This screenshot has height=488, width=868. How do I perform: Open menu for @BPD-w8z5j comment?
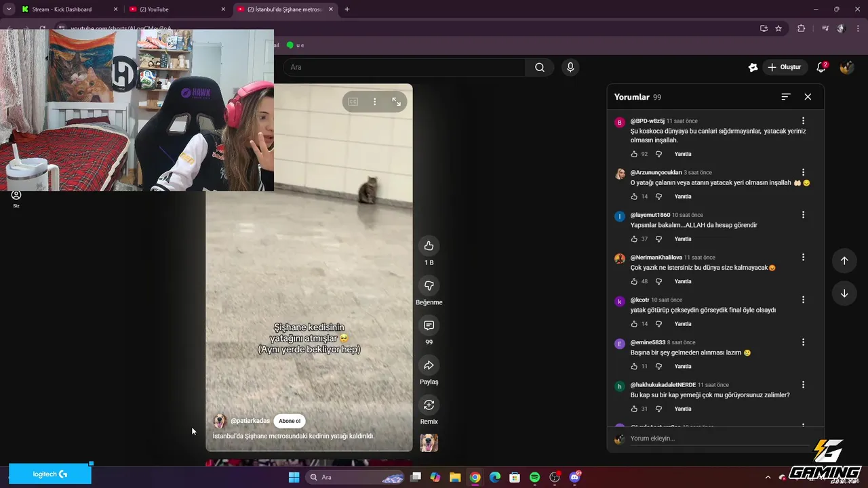pyautogui.click(x=804, y=121)
